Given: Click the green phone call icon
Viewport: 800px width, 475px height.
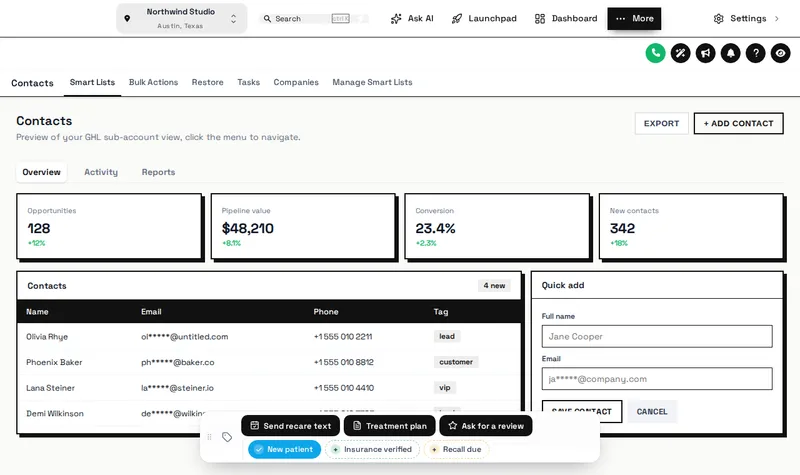Looking at the screenshot, I should click(655, 53).
